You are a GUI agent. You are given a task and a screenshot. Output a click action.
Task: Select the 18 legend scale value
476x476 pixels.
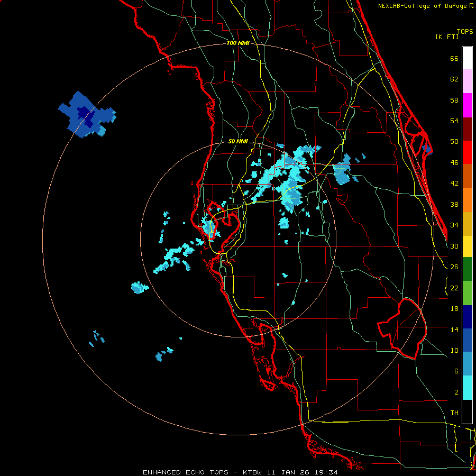pyautogui.click(x=454, y=309)
